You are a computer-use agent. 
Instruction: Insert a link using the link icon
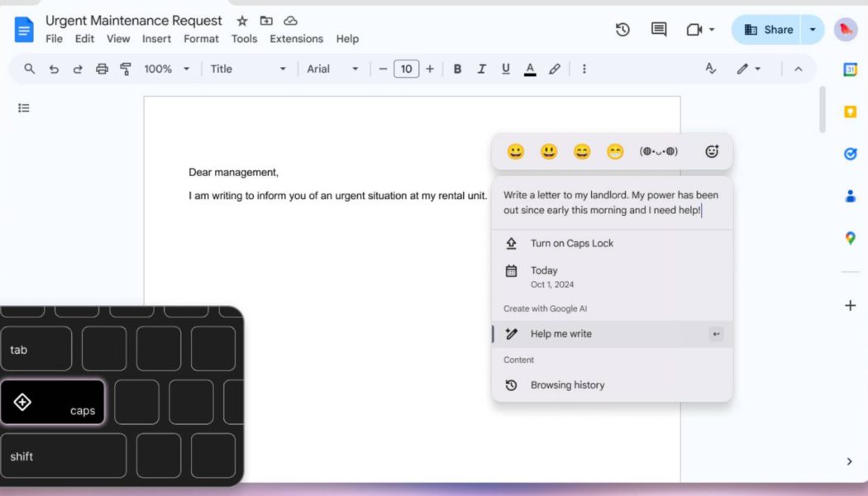click(554, 69)
